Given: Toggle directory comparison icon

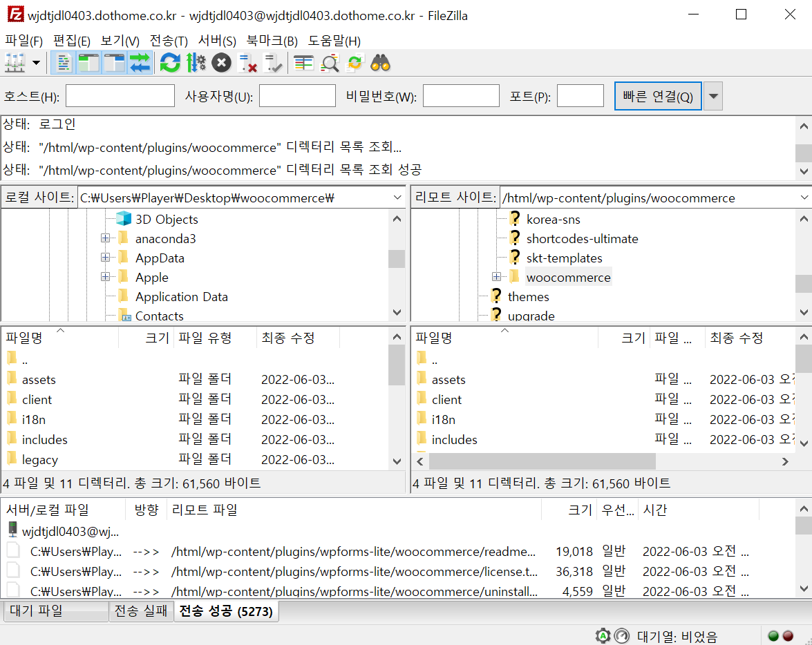Looking at the screenshot, I should pos(330,63).
